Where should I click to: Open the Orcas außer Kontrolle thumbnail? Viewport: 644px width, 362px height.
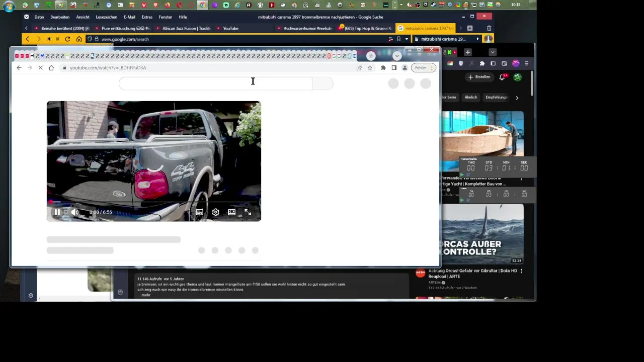point(482,234)
